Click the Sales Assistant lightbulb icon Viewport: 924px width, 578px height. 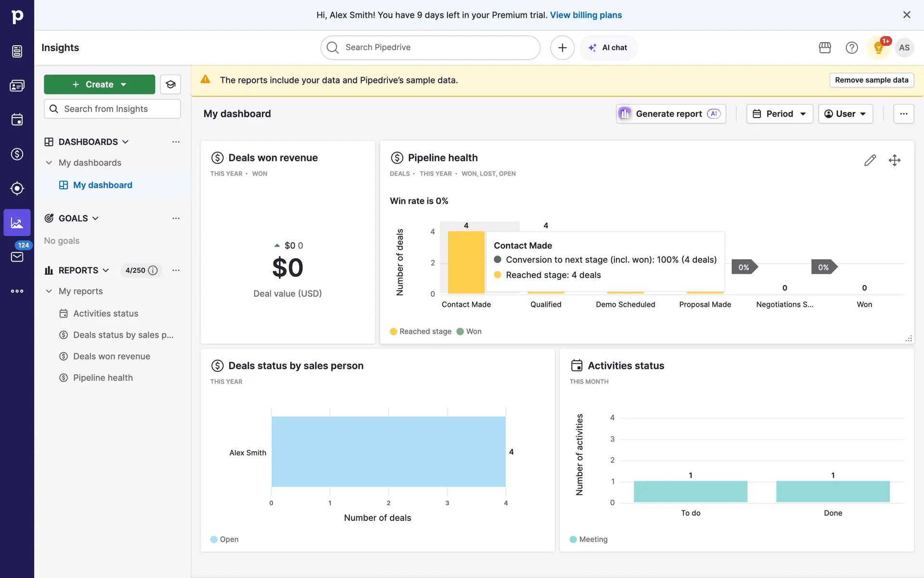tap(878, 48)
